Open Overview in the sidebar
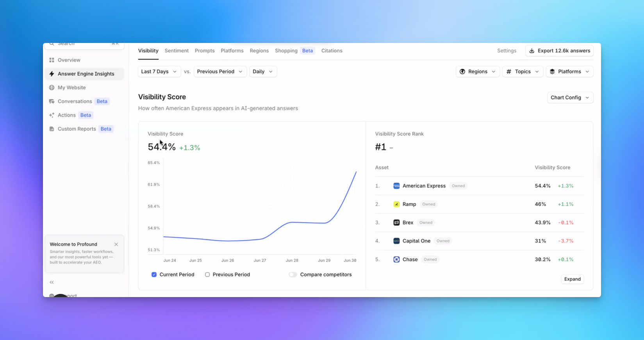The width and height of the screenshot is (644, 340). click(84, 60)
